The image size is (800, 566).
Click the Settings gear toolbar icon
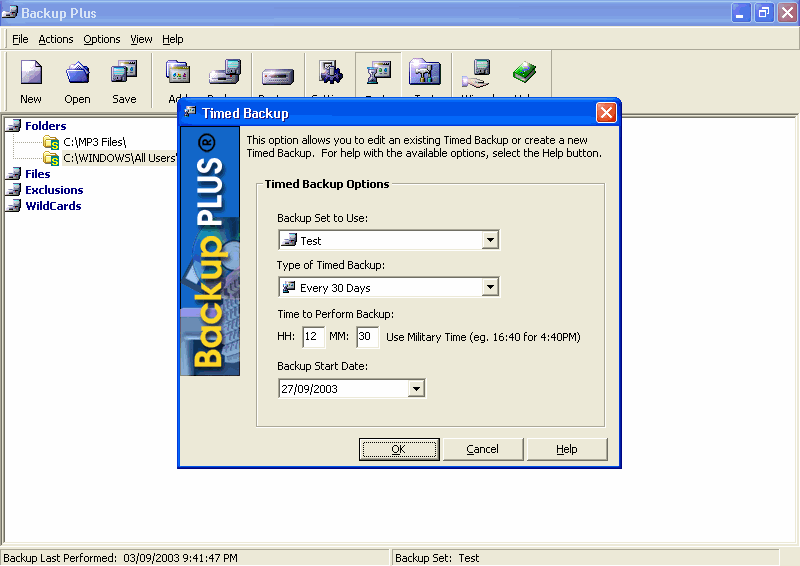(x=331, y=72)
